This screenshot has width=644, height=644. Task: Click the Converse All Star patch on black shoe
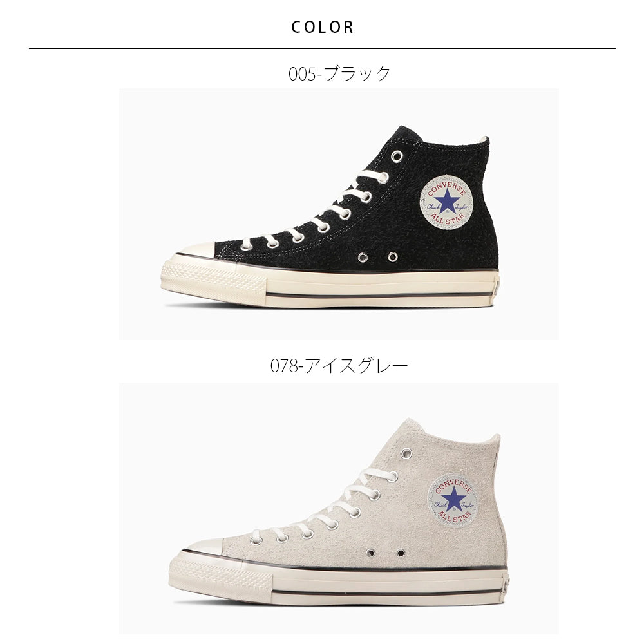pyautogui.click(x=446, y=202)
